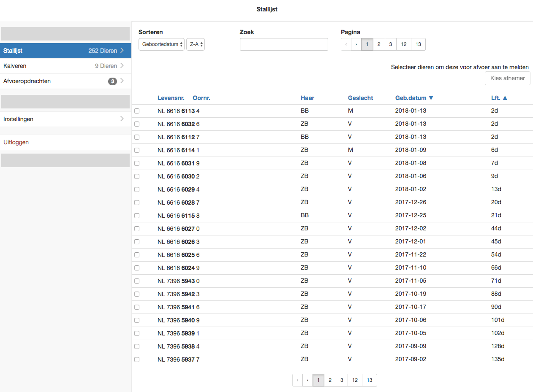Go to page 13 in top pagination
Image resolution: width=533 pixels, height=392 pixels.
pos(418,44)
